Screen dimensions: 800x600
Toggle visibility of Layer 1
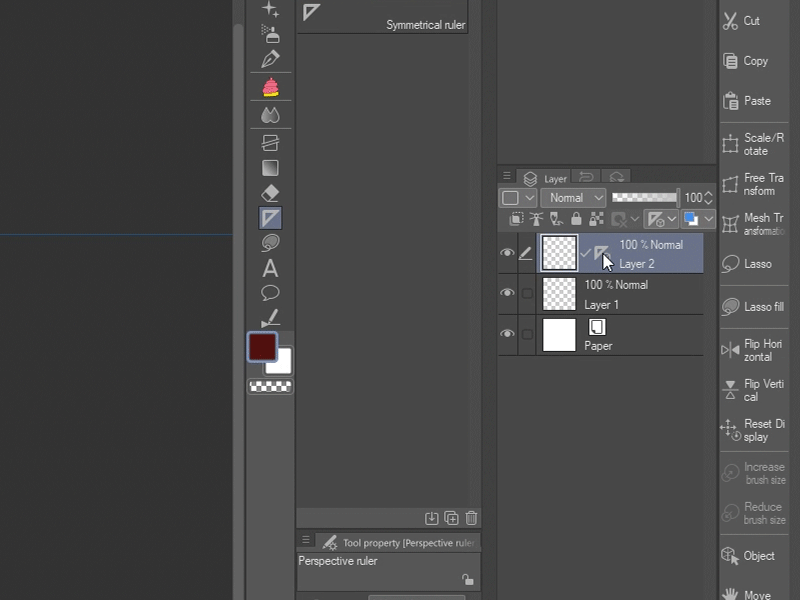tap(507, 293)
